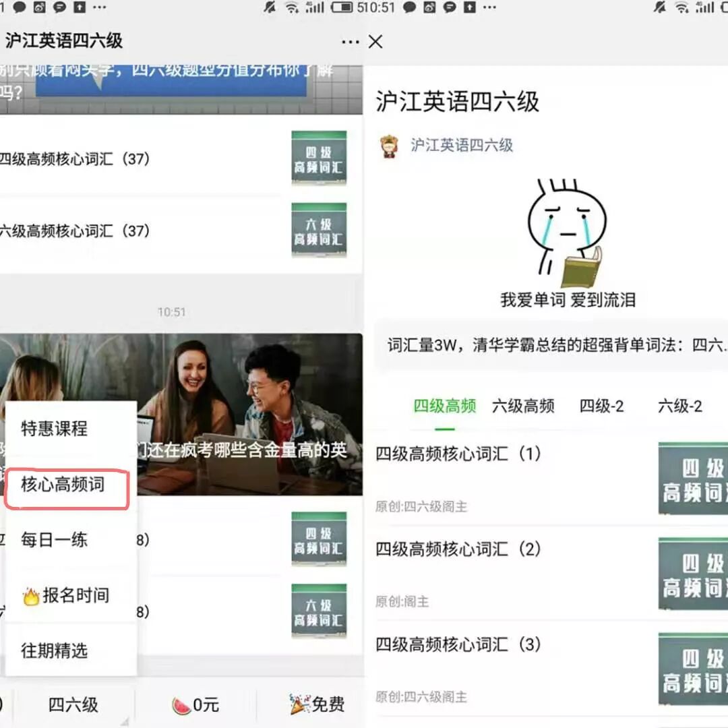The width and height of the screenshot is (728, 728).
Task: Close the article page with X
Action: (375, 42)
